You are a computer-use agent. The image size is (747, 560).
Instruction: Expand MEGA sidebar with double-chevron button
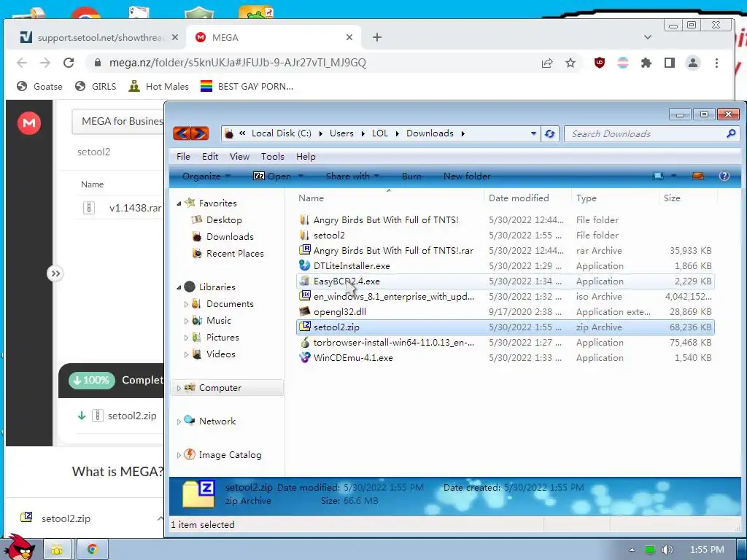55,273
